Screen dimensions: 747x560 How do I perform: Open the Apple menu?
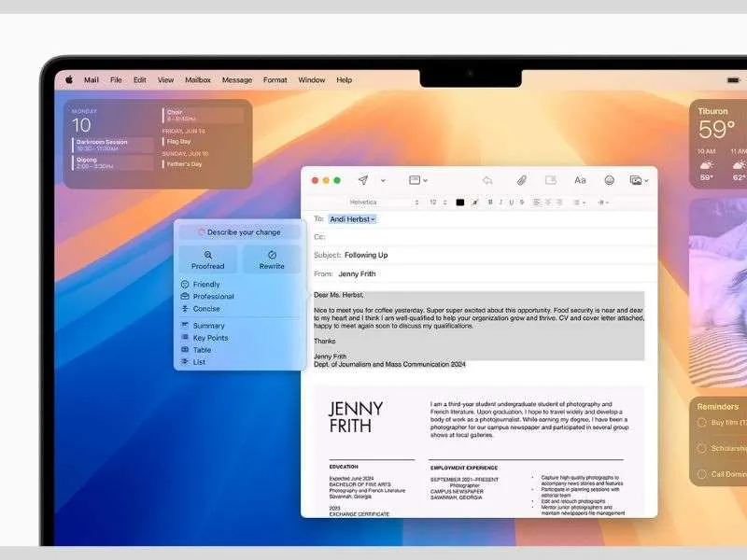(x=69, y=80)
